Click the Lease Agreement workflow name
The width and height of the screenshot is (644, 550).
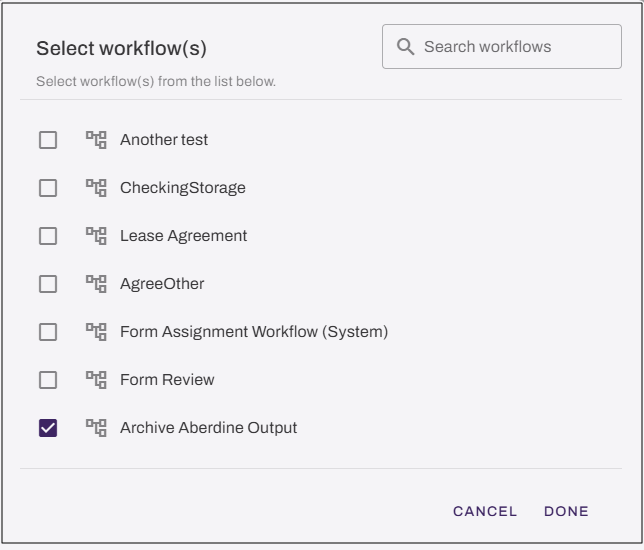click(184, 236)
